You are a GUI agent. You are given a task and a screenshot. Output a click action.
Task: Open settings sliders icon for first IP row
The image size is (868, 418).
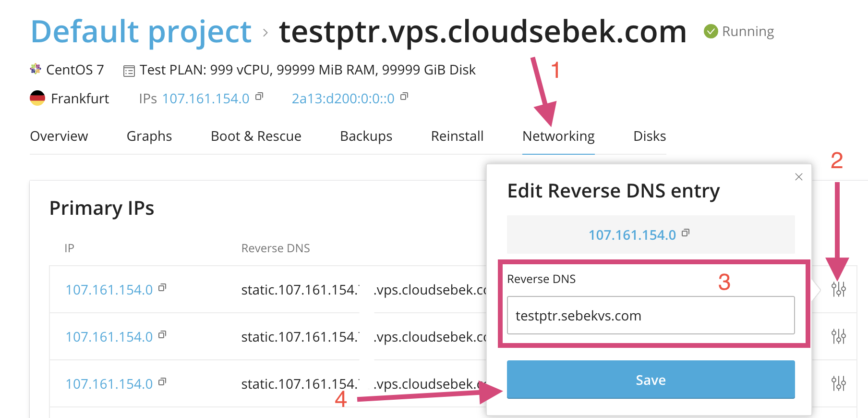click(839, 289)
